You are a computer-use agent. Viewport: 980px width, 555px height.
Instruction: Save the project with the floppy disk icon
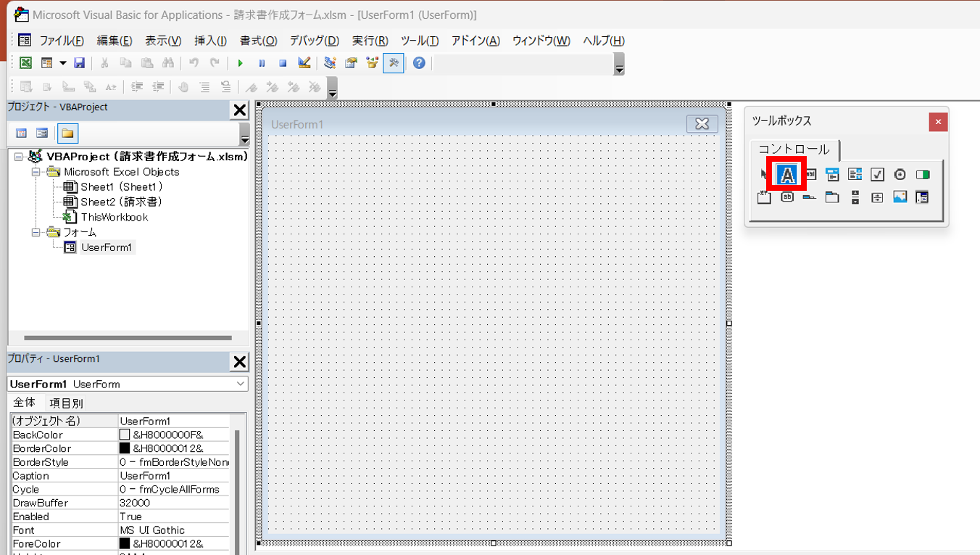click(80, 63)
